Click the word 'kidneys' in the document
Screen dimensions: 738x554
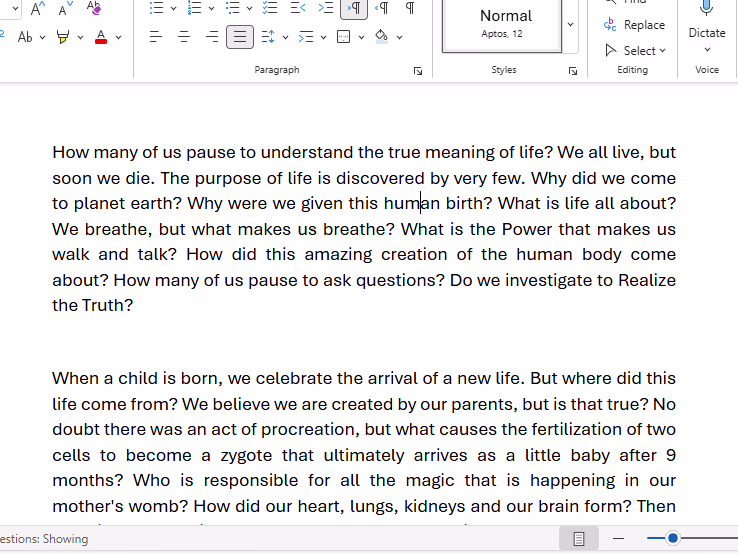[x=434, y=506]
